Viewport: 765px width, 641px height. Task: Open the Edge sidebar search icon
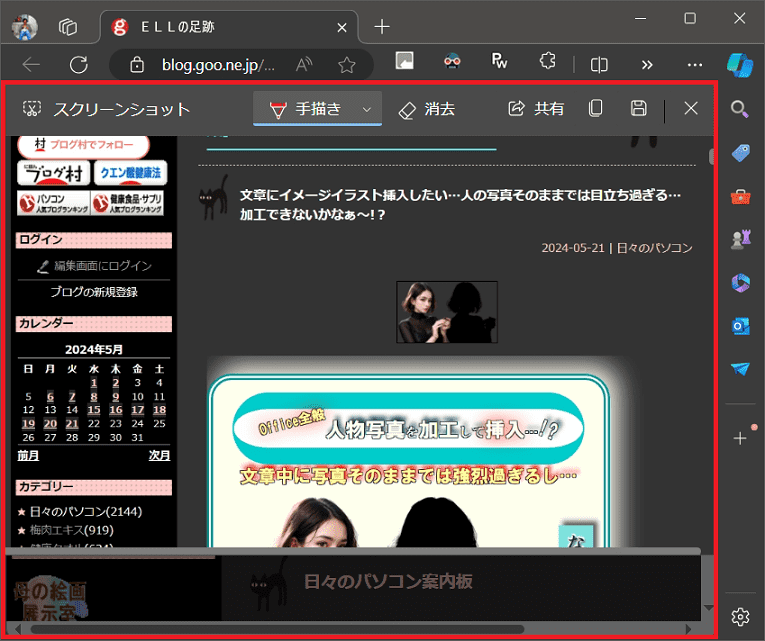740,109
